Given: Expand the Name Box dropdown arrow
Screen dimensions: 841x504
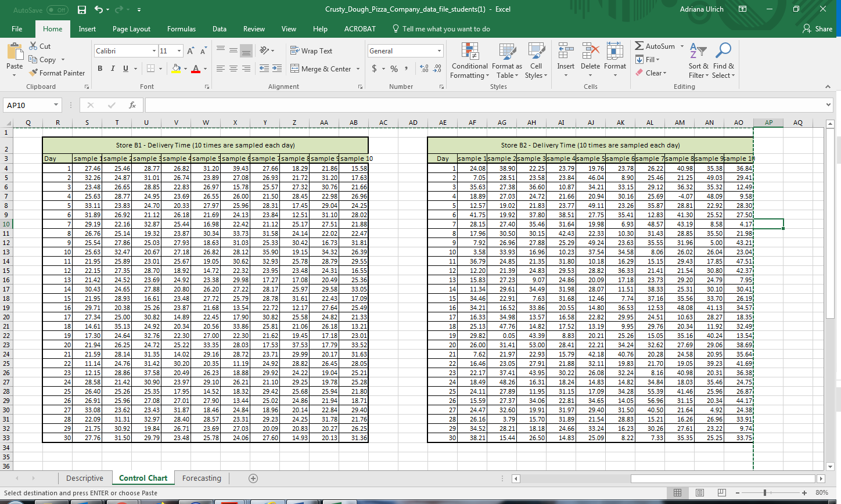Looking at the screenshot, I should tap(56, 105).
